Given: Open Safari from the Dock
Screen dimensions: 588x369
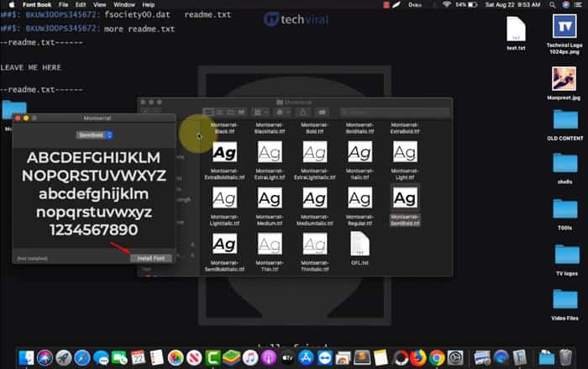Looking at the screenshot, I should pos(82,358).
